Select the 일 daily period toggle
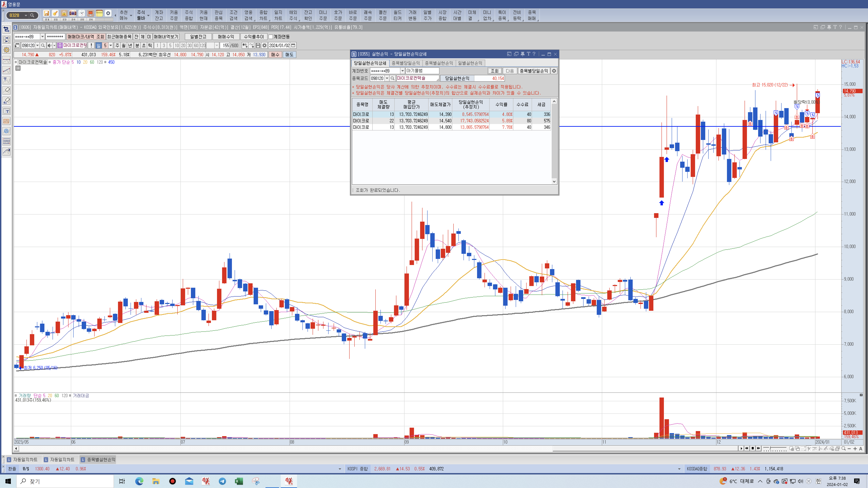Image resolution: width=868 pixels, height=488 pixels. pyautogui.click(x=98, y=45)
